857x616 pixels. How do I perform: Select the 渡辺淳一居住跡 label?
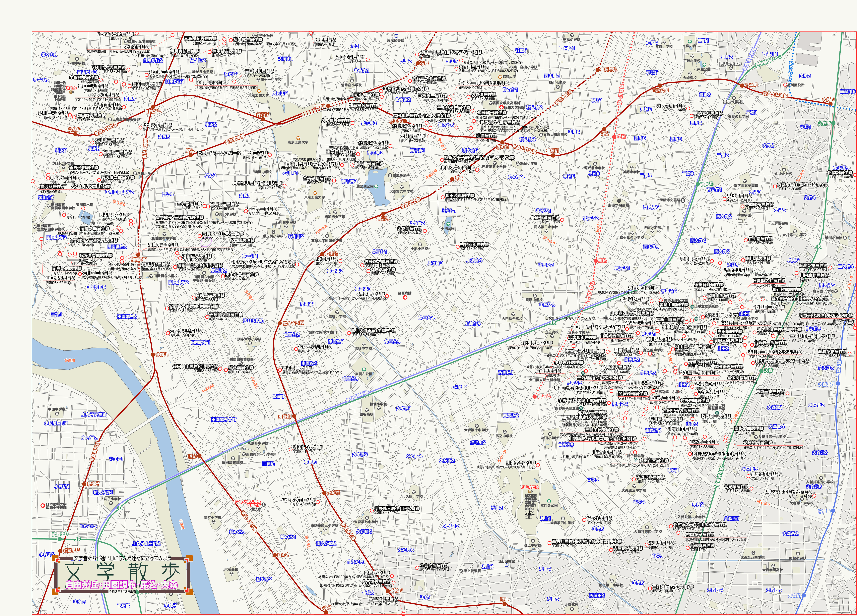pos(262,209)
